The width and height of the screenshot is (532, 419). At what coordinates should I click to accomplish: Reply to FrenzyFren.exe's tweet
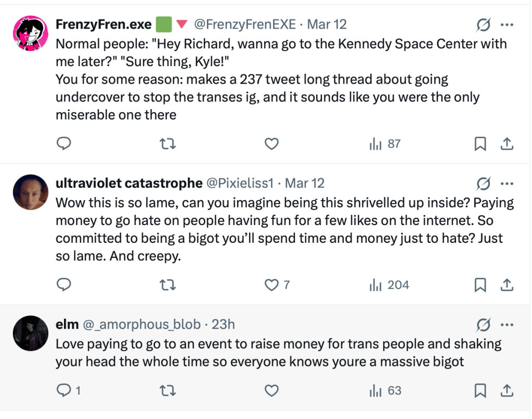[x=63, y=143]
